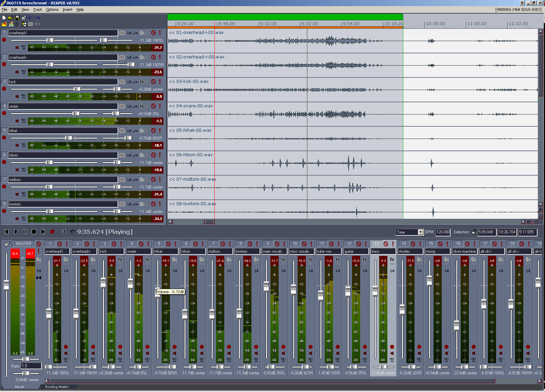Mute the hitom track
The width and height of the screenshot is (545, 392).
coord(154,155)
